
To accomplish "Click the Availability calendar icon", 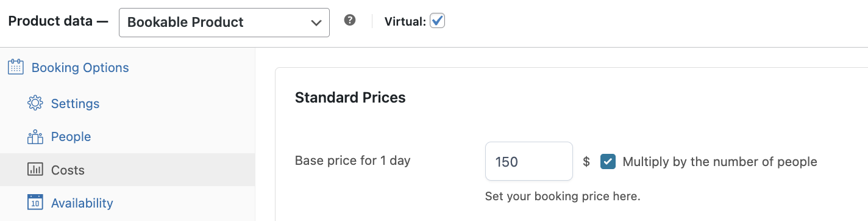I will click(35, 203).
